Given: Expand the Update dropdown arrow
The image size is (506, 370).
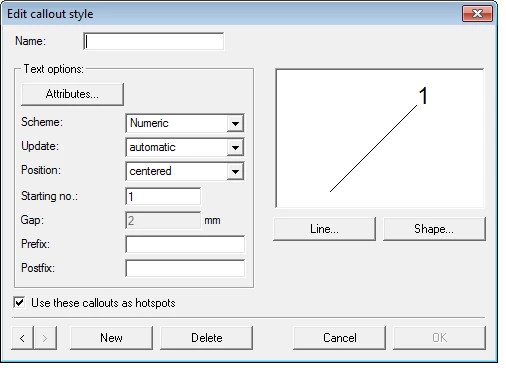Looking at the screenshot, I should tap(235, 147).
